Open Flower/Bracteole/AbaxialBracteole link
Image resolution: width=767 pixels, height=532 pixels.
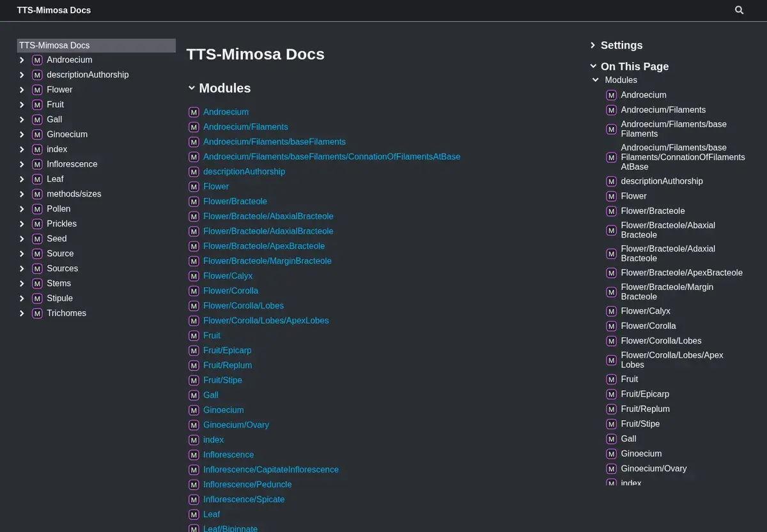pos(268,217)
